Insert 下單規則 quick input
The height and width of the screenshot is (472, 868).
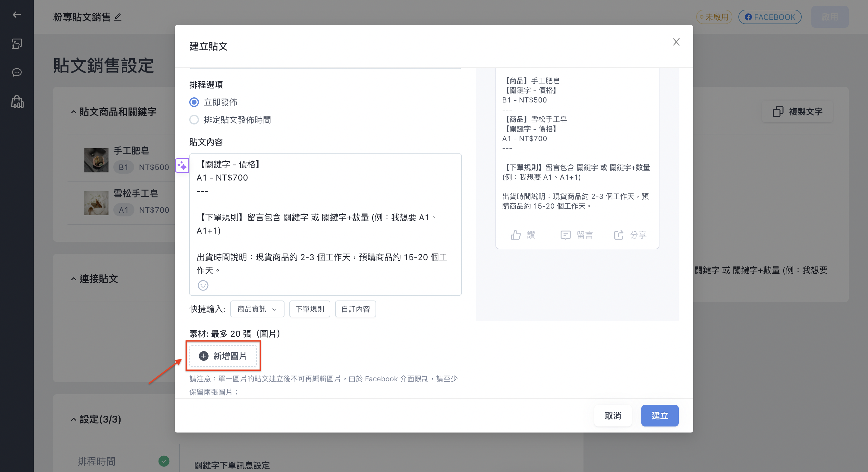[x=310, y=309]
